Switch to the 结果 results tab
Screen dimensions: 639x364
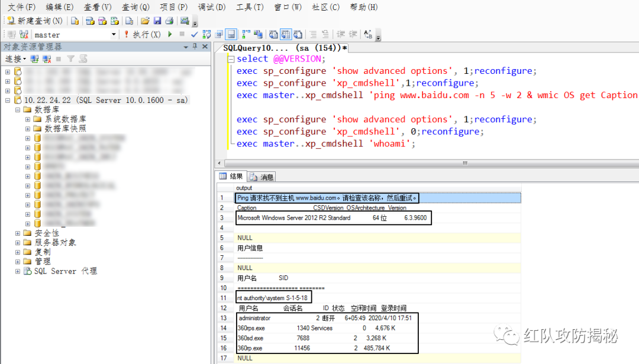point(231,176)
